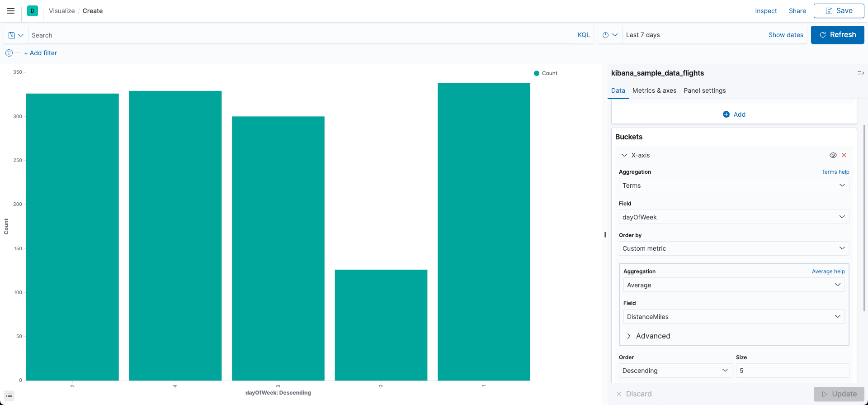
Task: Click the bar for dayOfWeek 2
Action: coord(72,237)
